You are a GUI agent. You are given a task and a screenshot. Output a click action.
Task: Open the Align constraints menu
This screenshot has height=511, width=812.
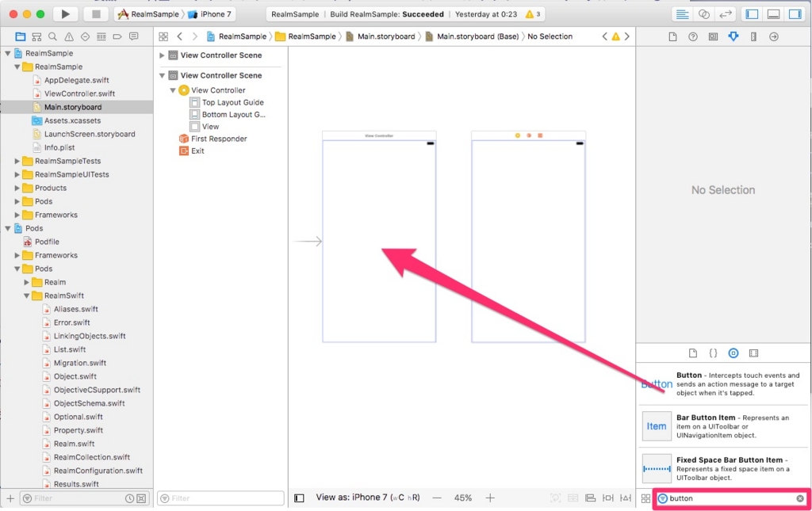pyautogui.click(x=590, y=498)
